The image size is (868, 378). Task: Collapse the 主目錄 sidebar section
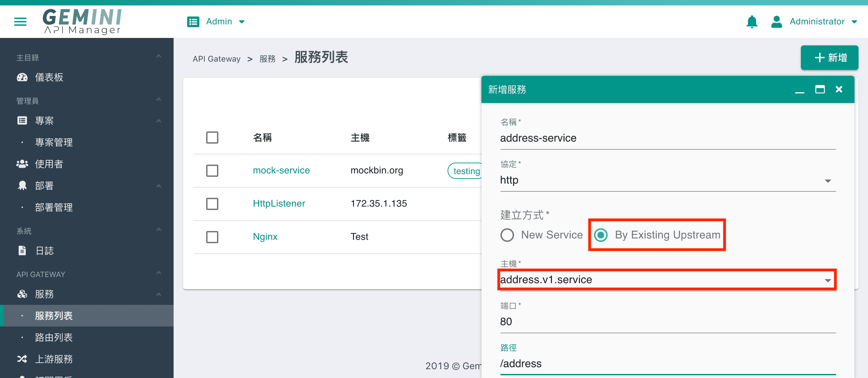click(x=158, y=56)
